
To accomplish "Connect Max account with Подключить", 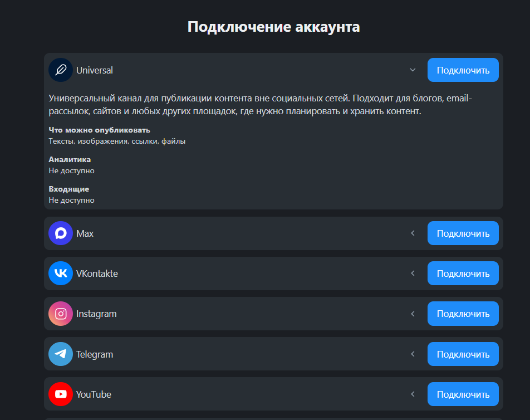I will pyautogui.click(x=463, y=233).
